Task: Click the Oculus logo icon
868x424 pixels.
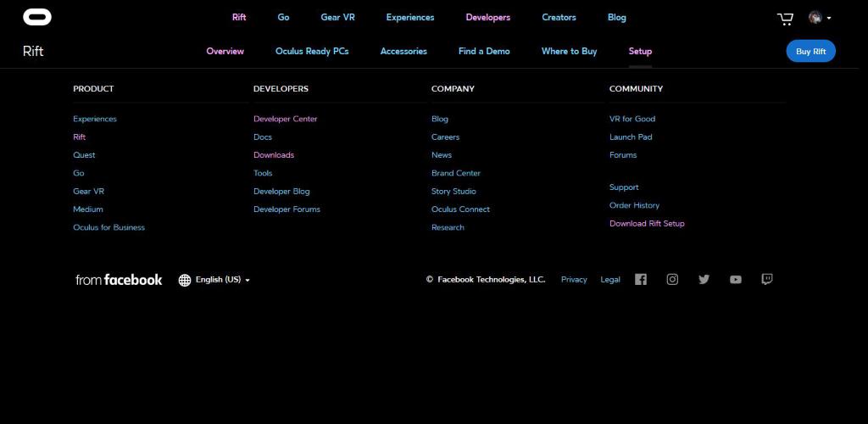Action: tap(37, 17)
